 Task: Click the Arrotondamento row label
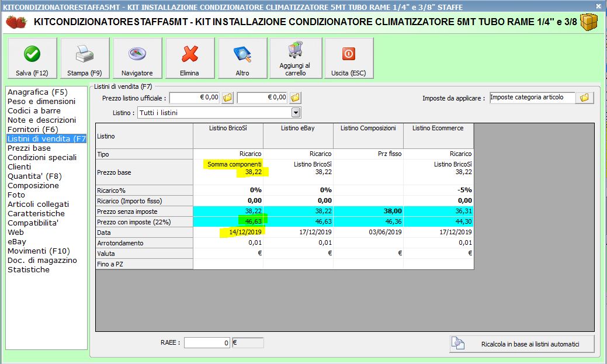pyautogui.click(x=144, y=243)
